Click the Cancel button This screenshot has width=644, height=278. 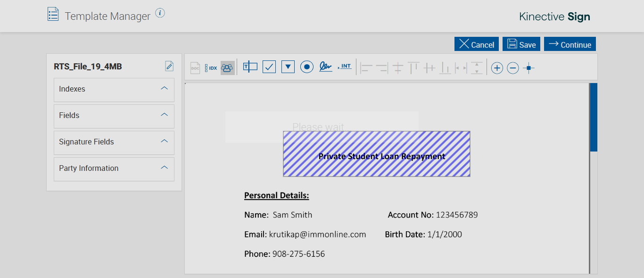477,44
